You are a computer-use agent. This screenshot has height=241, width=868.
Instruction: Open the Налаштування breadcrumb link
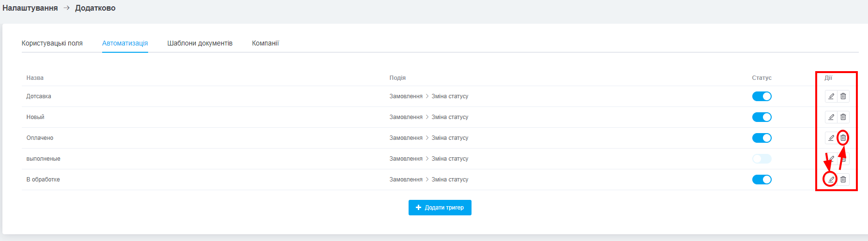[30, 8]
